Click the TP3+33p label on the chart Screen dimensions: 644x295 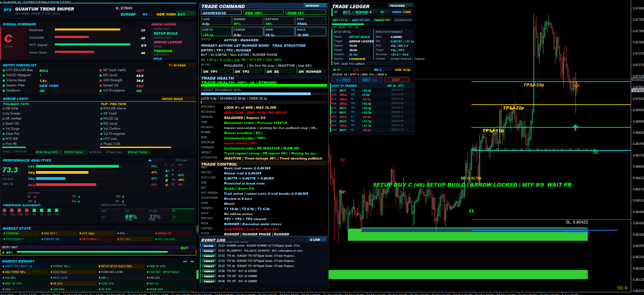point(534,85)
